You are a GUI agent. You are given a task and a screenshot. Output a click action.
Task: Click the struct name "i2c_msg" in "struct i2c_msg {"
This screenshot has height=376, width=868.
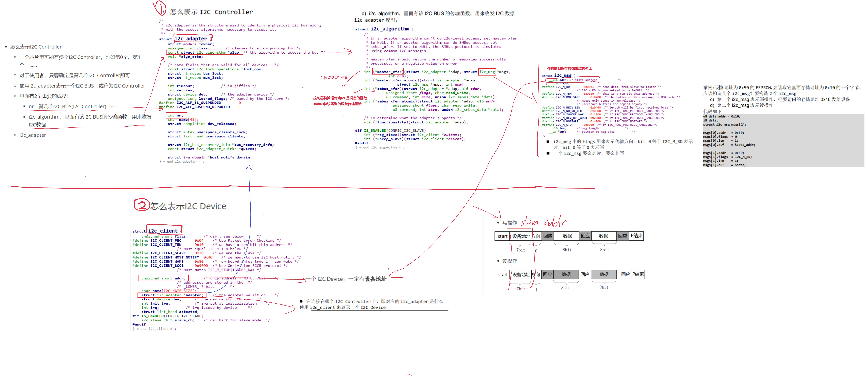coord(563,76)
